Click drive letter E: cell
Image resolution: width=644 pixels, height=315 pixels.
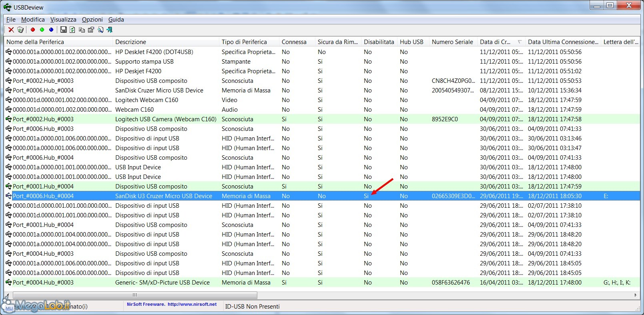tap(606, 196)
